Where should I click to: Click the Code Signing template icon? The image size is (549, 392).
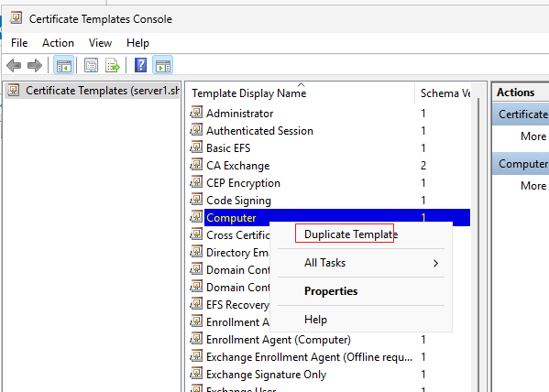click(x=196, y=200)
